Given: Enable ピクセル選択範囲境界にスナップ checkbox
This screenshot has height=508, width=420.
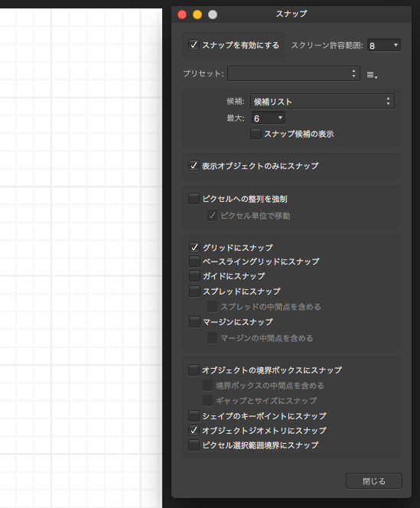Looking at the screenshot, I should coord(194,444).
